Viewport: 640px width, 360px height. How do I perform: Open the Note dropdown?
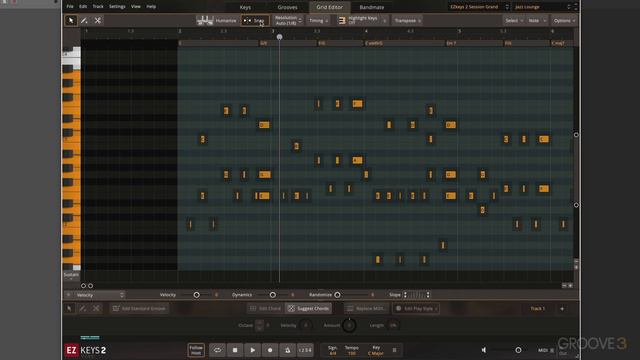point(537,20)
